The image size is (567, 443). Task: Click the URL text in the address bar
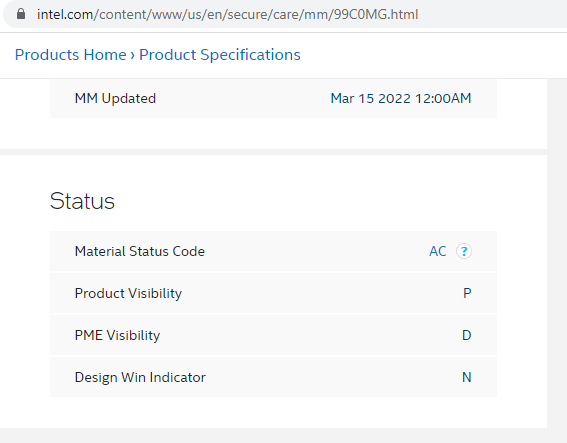[x=227, y=14]
